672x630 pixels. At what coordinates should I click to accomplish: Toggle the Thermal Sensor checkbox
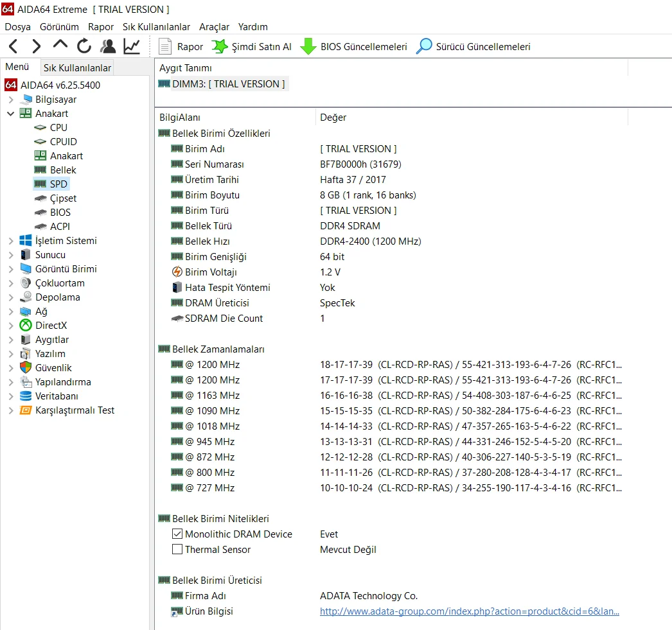coord(177,549)
